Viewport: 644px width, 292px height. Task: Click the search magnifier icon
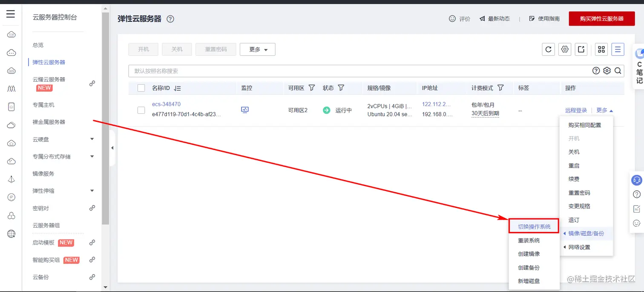tap(618, 71)
